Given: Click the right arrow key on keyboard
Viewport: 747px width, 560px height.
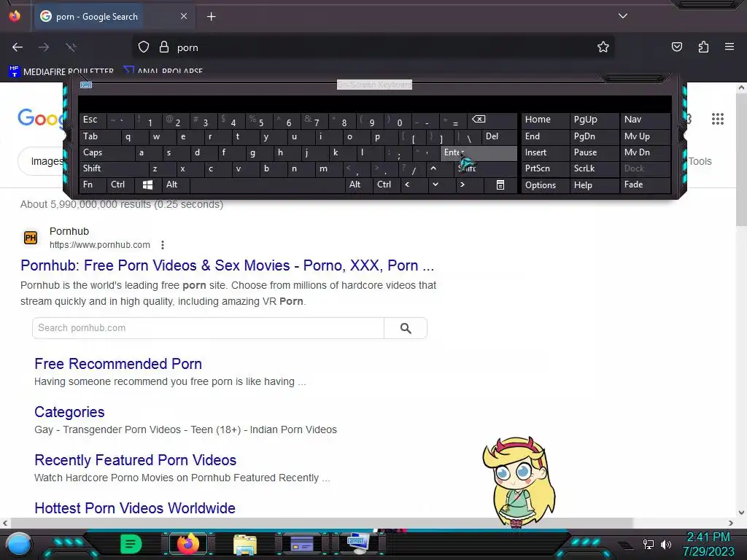Looking at the screenshot, I should point(462,184).
